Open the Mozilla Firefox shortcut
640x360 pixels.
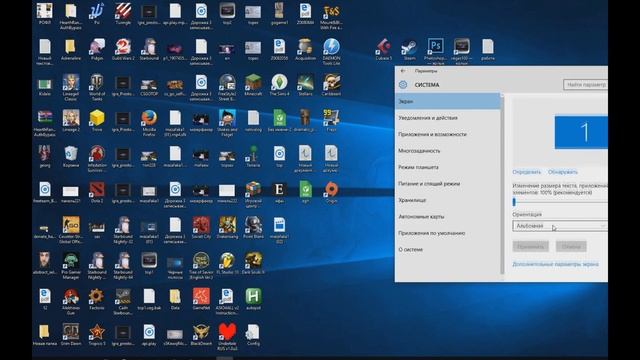point(149,123)
